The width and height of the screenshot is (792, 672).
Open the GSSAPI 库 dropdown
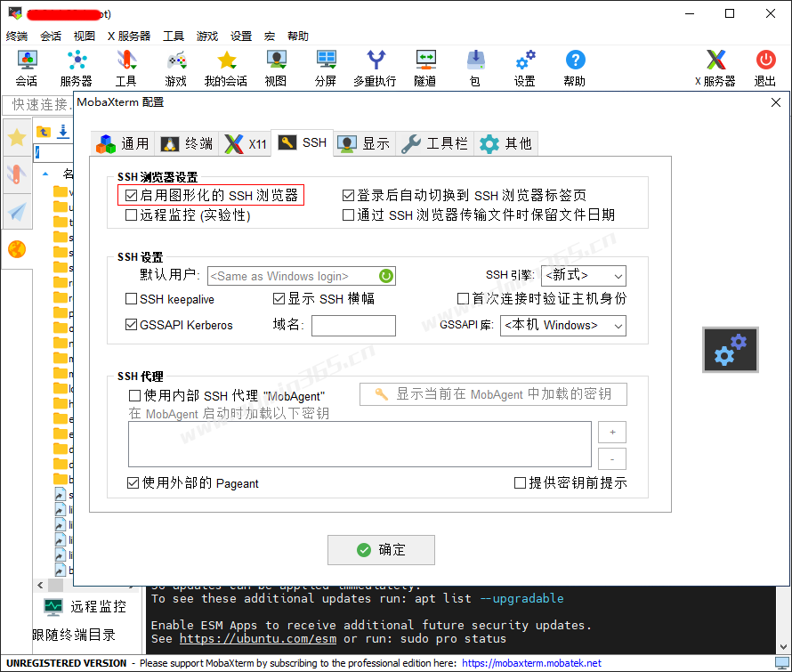coord(563,326)
